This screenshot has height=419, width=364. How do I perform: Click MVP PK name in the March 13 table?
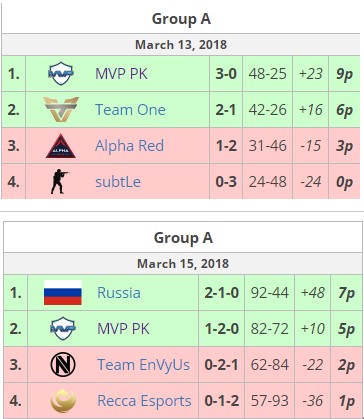click(121, 74)
